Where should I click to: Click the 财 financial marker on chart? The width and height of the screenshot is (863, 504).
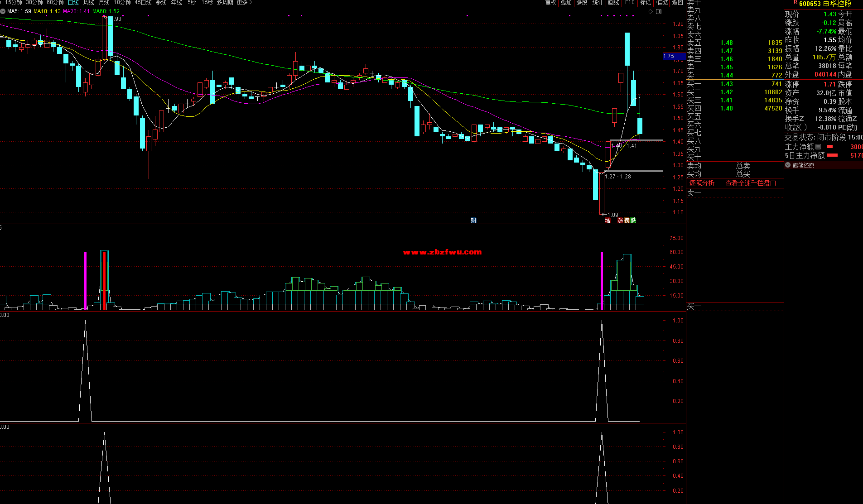click(473, 221)
